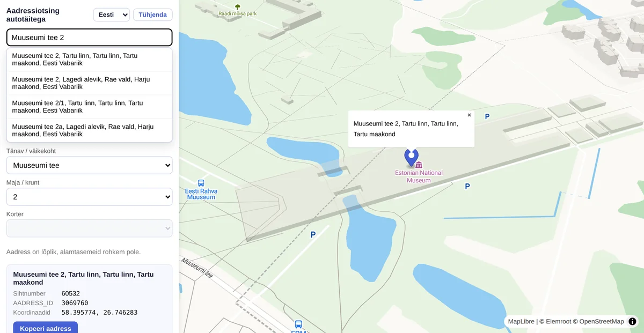The image size is (644, 333).
Task: Click the bold result address heading
Action: click(84, 278)
